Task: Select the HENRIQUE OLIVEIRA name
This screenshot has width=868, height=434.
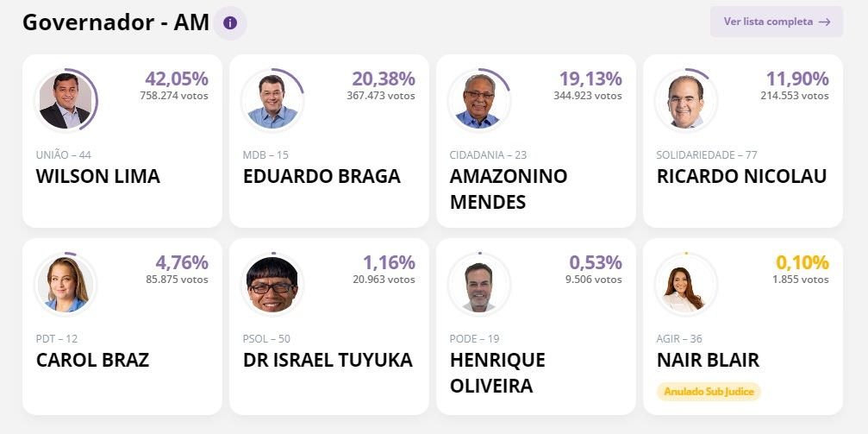Action: (497, 372)
